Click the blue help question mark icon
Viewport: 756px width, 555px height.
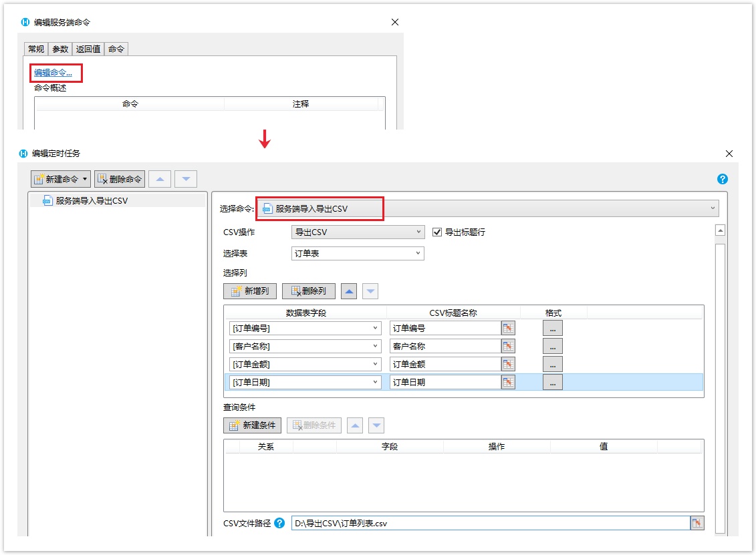tap(722, 179)
